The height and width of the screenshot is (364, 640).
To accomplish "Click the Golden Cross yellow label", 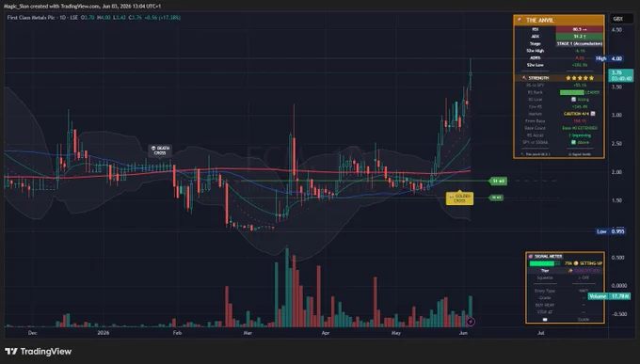I will tap(459, 198).
